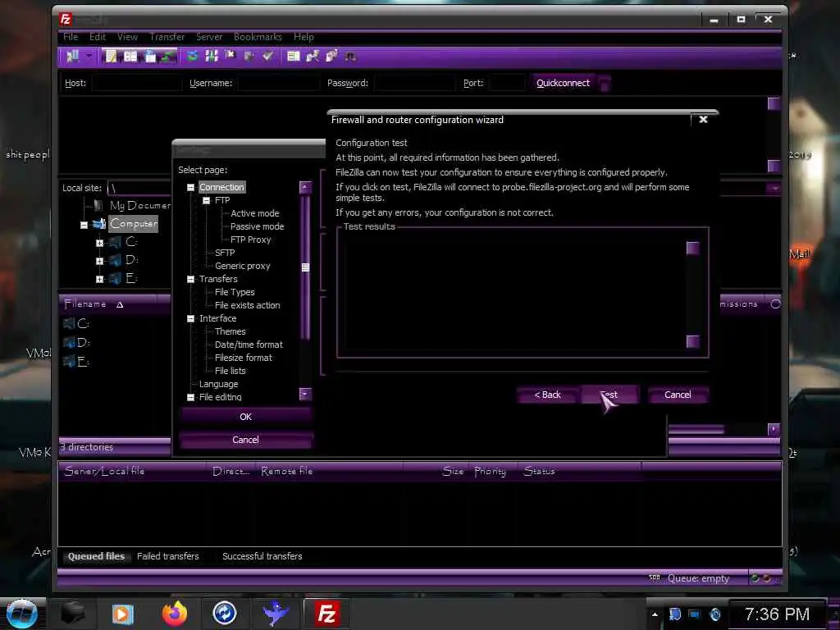
Task: Click the Settings page tree scrollbar thumb
Action: pyautogui.click(x=305, y=267)
